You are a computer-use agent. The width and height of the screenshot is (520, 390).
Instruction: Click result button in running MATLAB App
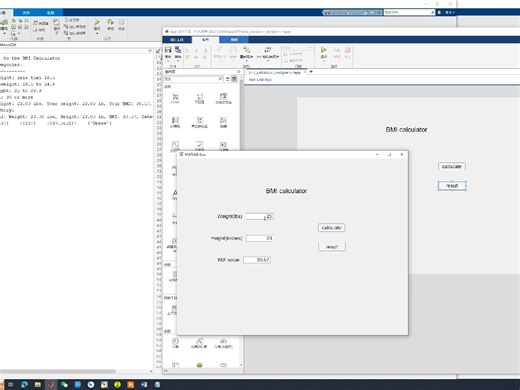tap(332, 247)
